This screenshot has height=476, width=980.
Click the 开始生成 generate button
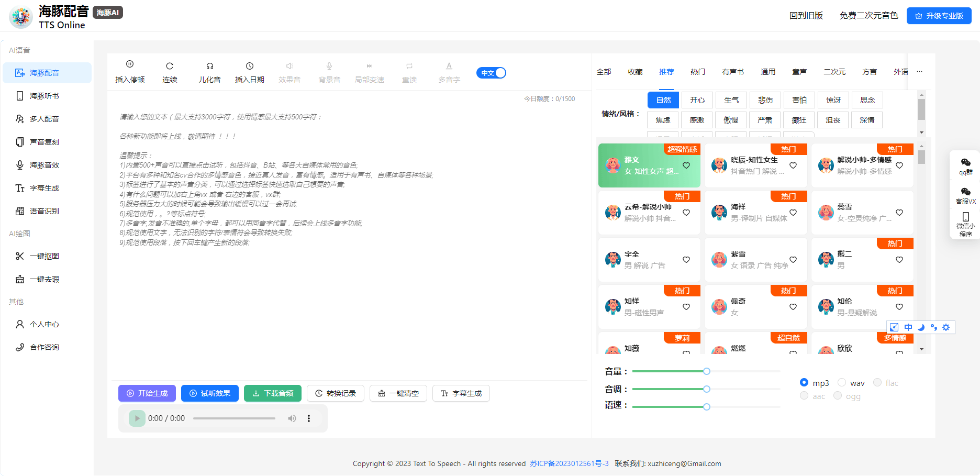click(x=147, y=393)
